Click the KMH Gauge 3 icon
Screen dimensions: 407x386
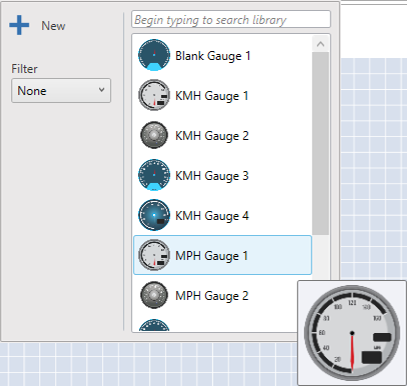point(154,175)
